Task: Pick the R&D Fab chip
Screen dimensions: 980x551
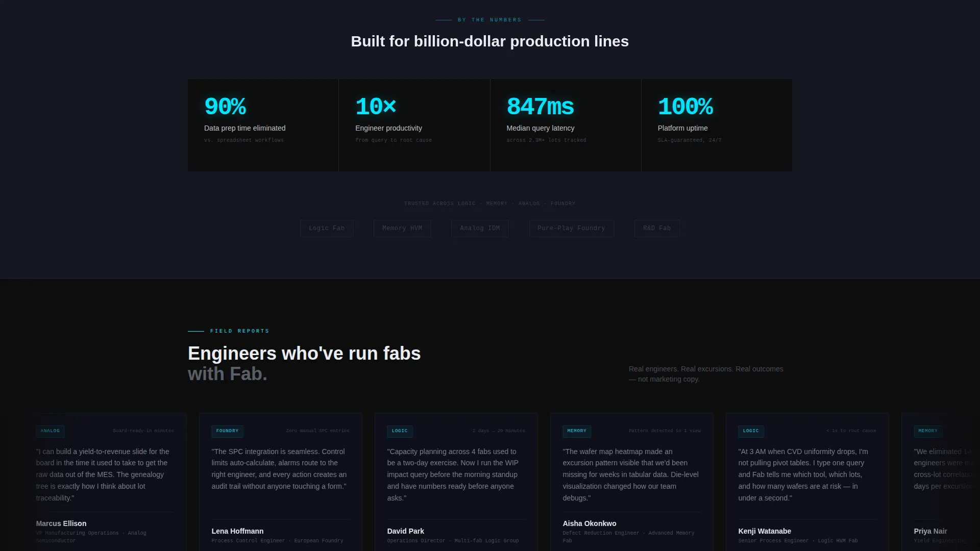Action: [657, 228]
